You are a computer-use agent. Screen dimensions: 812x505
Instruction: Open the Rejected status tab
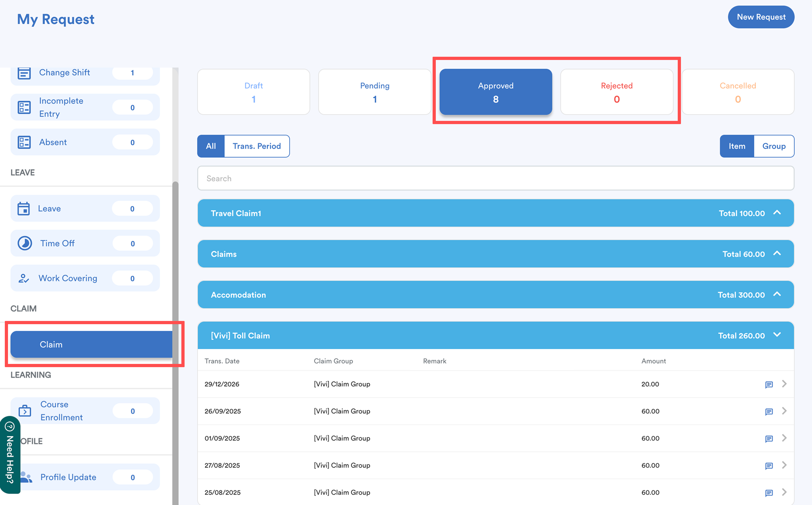tap(617, 92)
